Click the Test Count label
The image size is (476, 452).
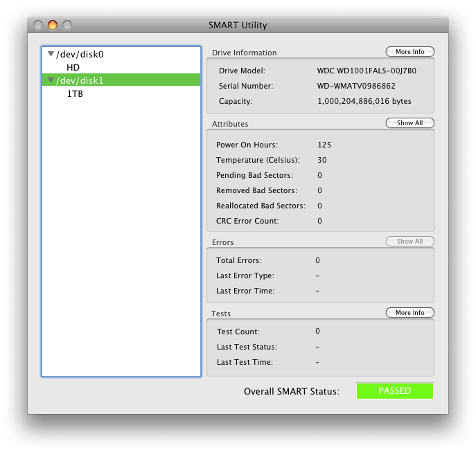tap(238, 332)
